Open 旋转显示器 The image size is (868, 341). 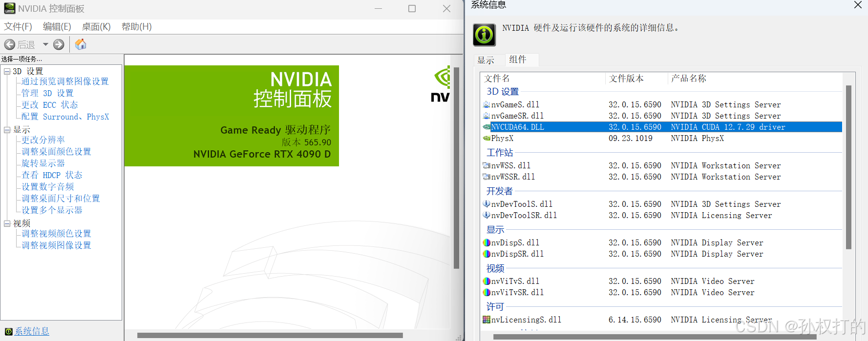[43, 163]
